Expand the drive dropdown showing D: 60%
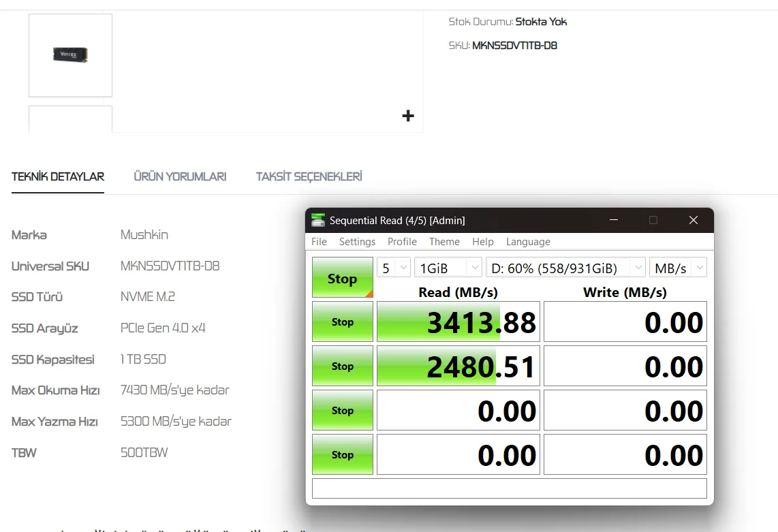Screen dimensions: 778x532 tap(565, 268)
